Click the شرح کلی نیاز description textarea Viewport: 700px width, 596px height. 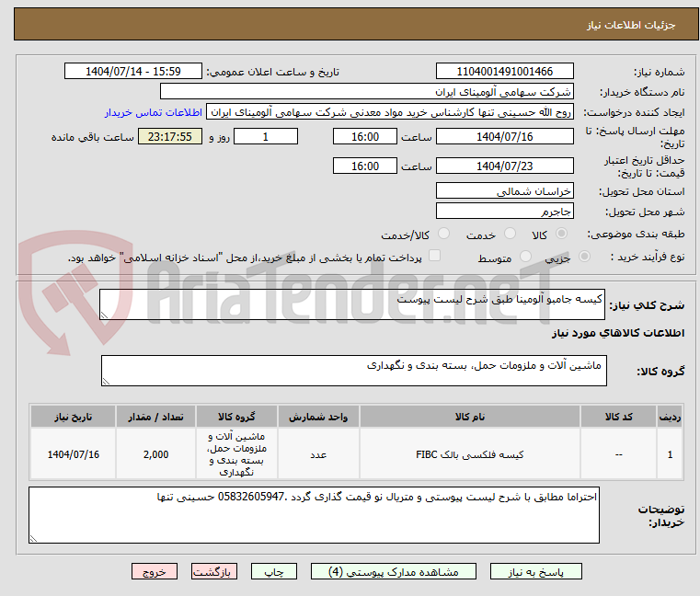[351, 304]
